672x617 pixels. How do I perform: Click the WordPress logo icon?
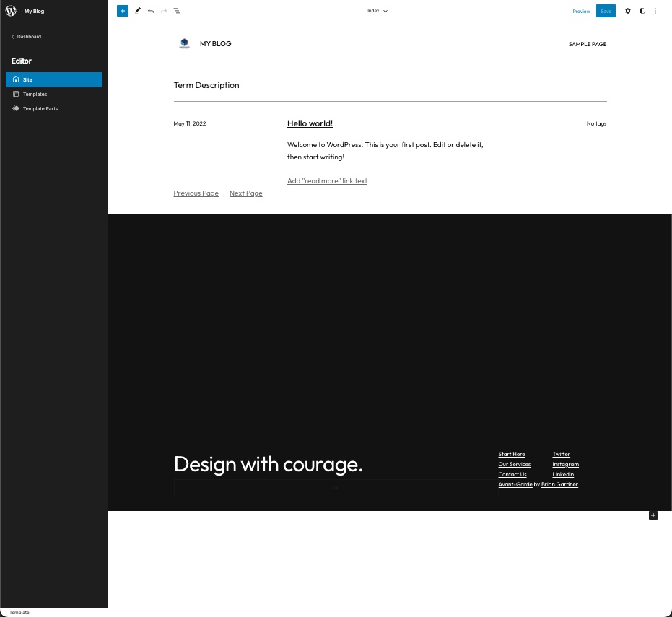coord(11,11)
